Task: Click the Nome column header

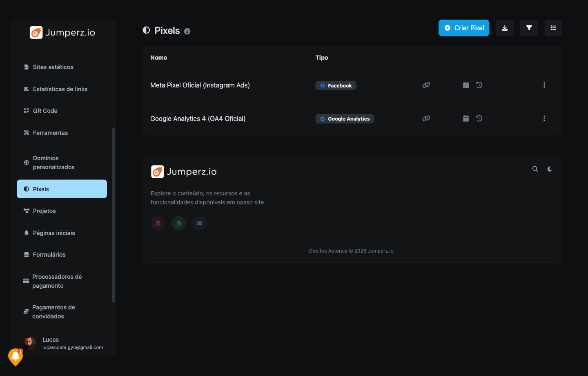Action: [x=158, y=58]
